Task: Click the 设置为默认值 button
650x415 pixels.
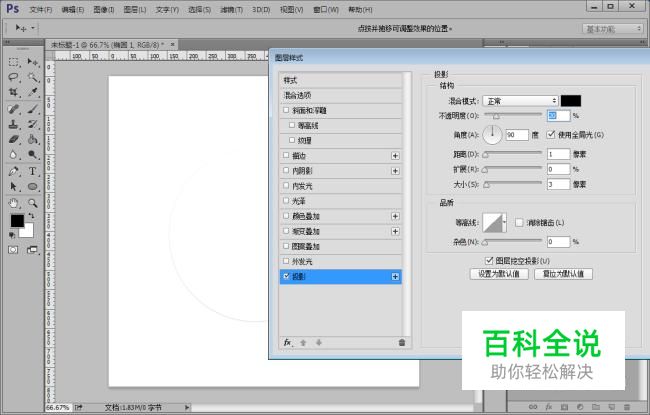Action: (499, 274)
